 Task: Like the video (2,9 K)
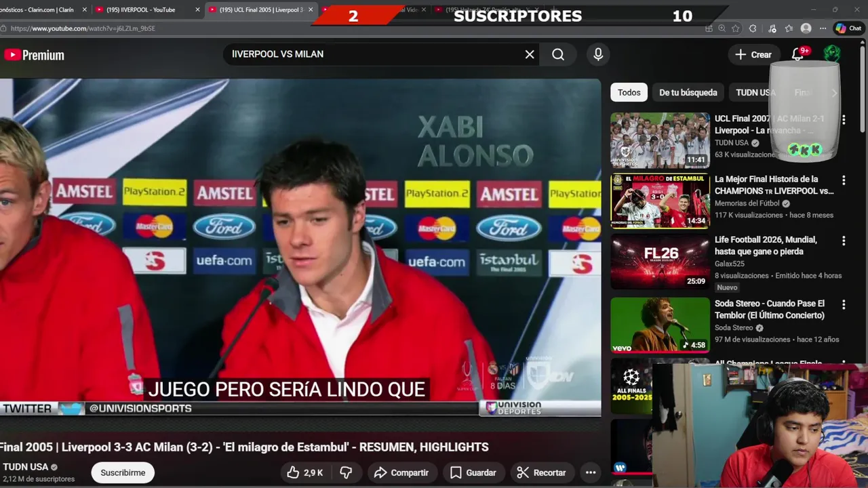(x=304, y=472)
